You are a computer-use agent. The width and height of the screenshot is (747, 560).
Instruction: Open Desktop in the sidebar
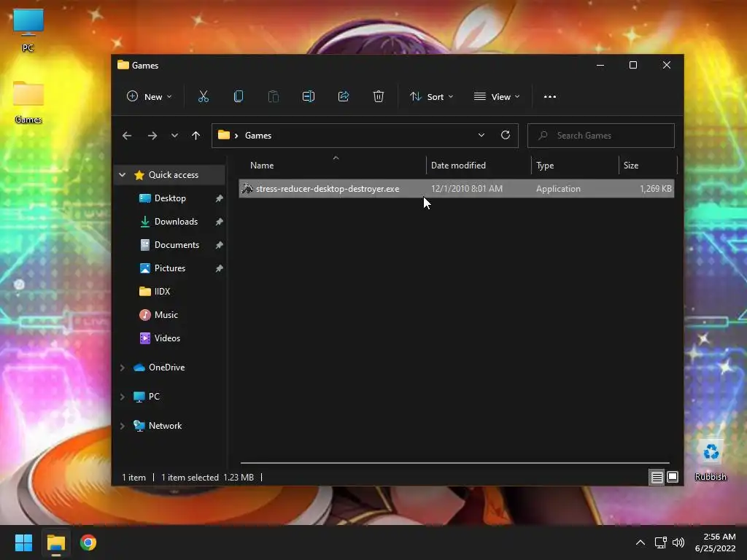coord(170,198)
